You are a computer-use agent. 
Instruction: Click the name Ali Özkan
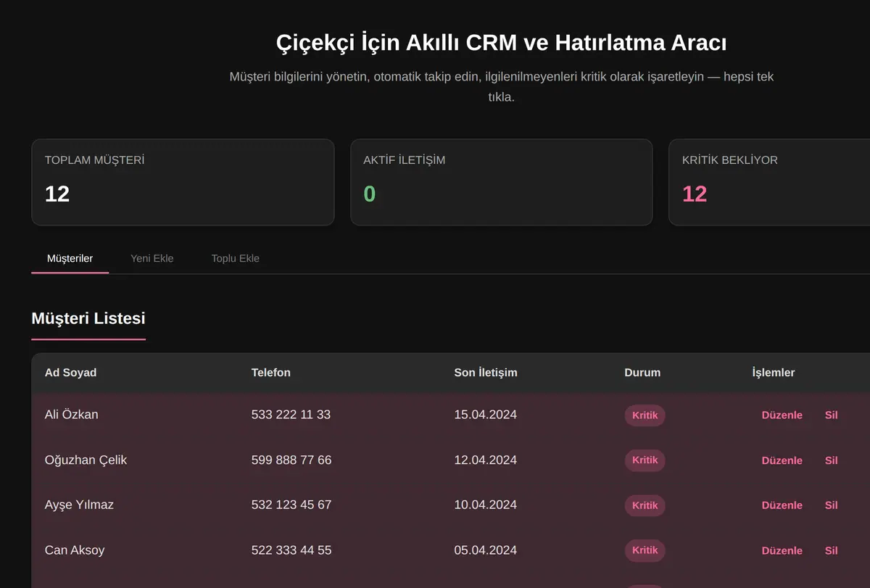tap(71, 415)
